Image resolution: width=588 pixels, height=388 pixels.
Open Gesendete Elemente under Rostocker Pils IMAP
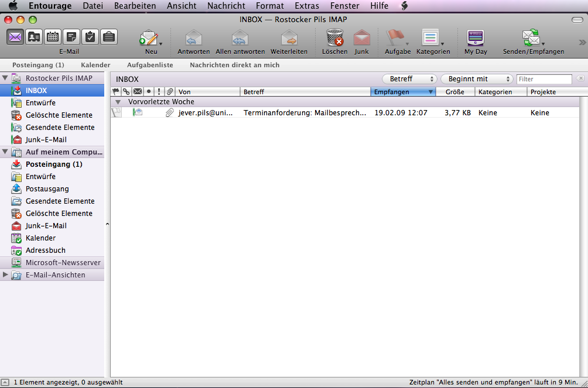pos(52,128)
